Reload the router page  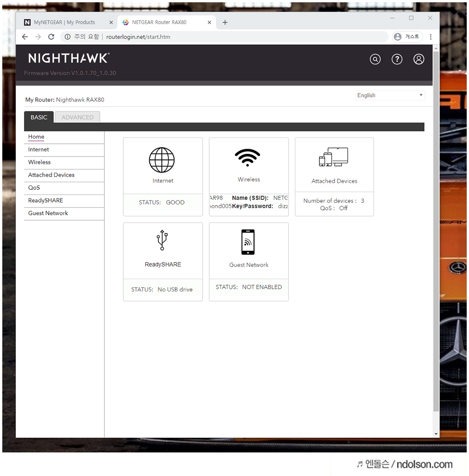[x=51, y=37]
